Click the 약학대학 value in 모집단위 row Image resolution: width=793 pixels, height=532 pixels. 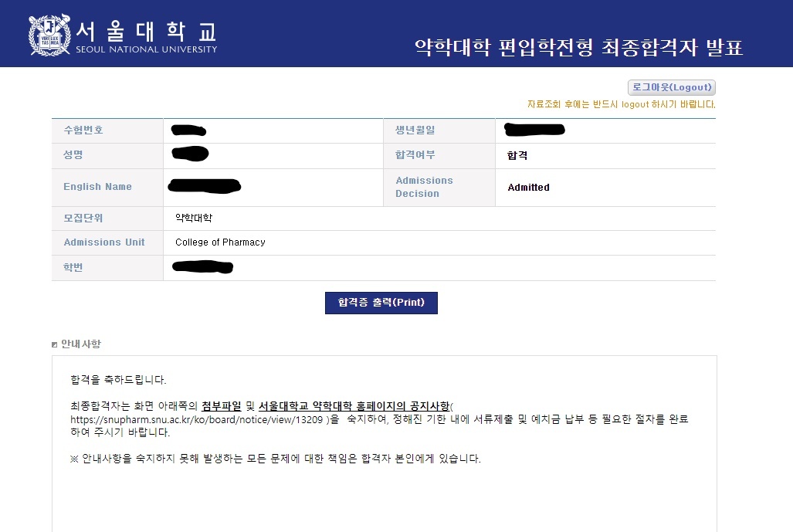(x=194, y=218)
